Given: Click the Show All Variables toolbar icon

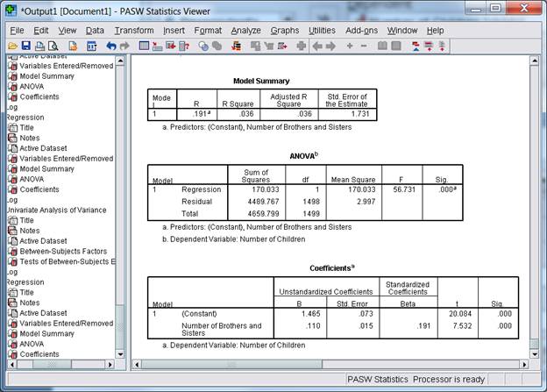Looking at the screenshot, I should tap(217, 46).
